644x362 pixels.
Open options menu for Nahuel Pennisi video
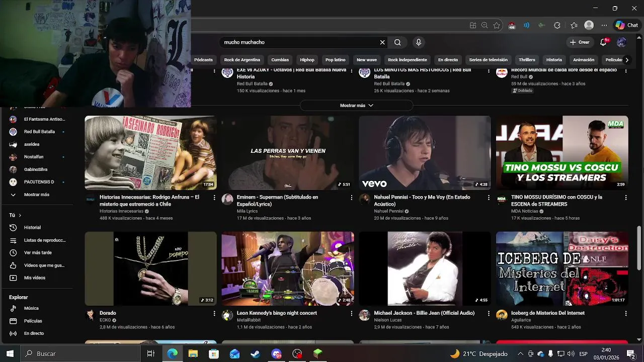(x=489, y=198)
